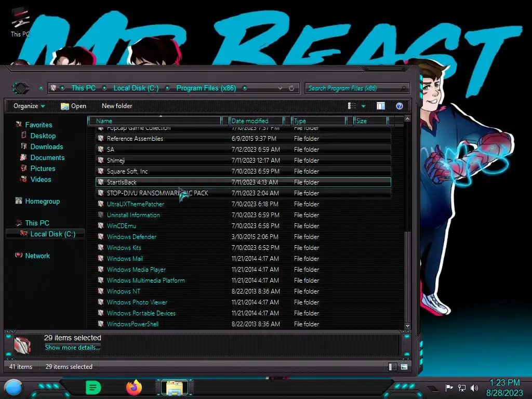Sort by Date modified column header
This screenshot has height=399, width=532.
256,121
